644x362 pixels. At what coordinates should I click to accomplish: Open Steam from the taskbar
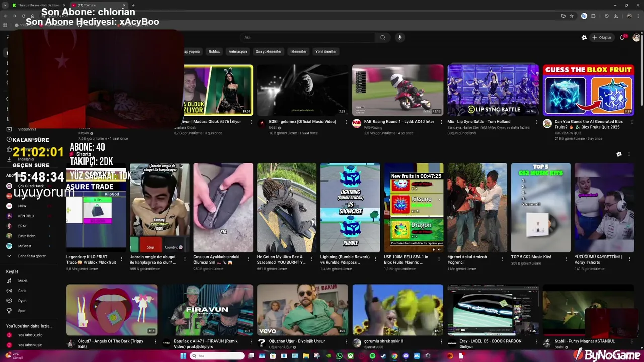(x=383, y=356)
